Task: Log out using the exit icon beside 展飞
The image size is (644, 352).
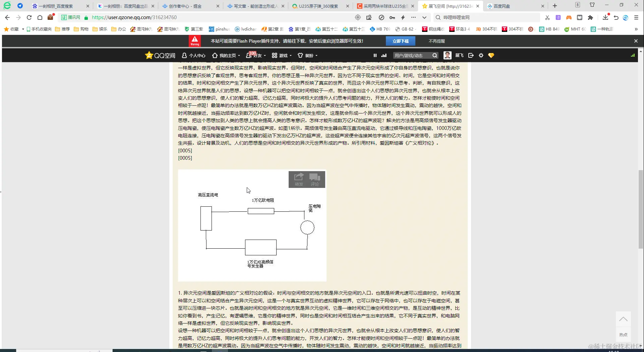Action: tap(471, 55)
